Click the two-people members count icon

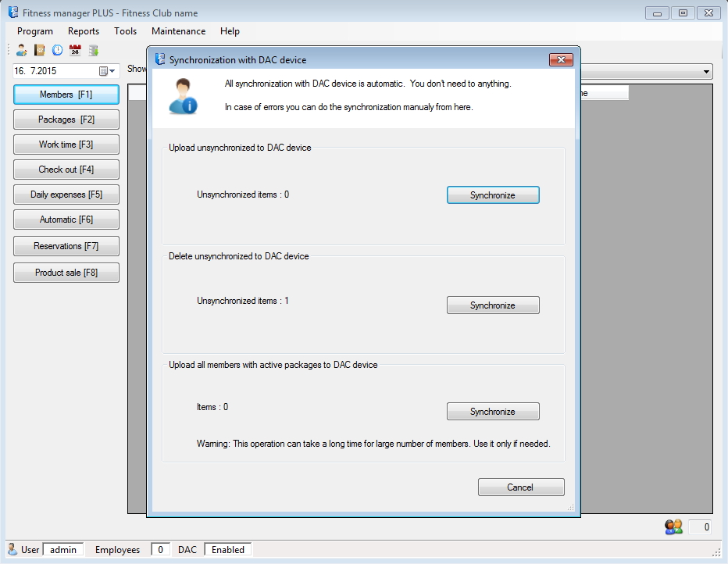(673, 527)
